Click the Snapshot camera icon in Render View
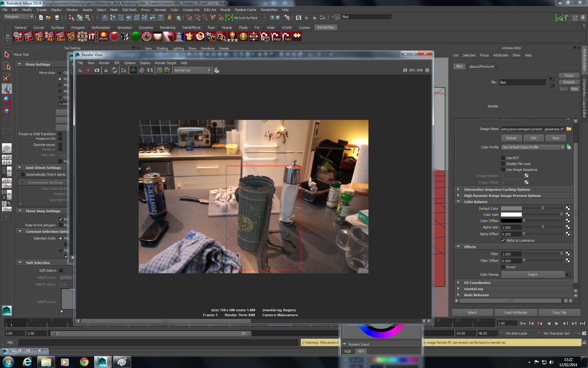Viewport: 588px width, 368px height. [x=97, y=70]
